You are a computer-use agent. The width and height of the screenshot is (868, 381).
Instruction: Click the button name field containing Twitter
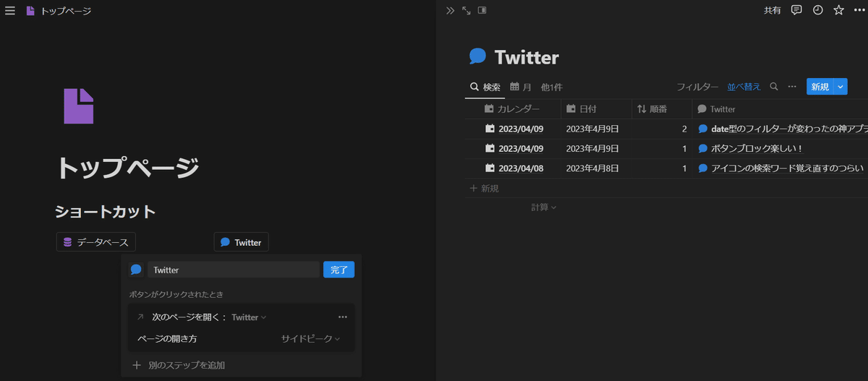pos(233,270)
